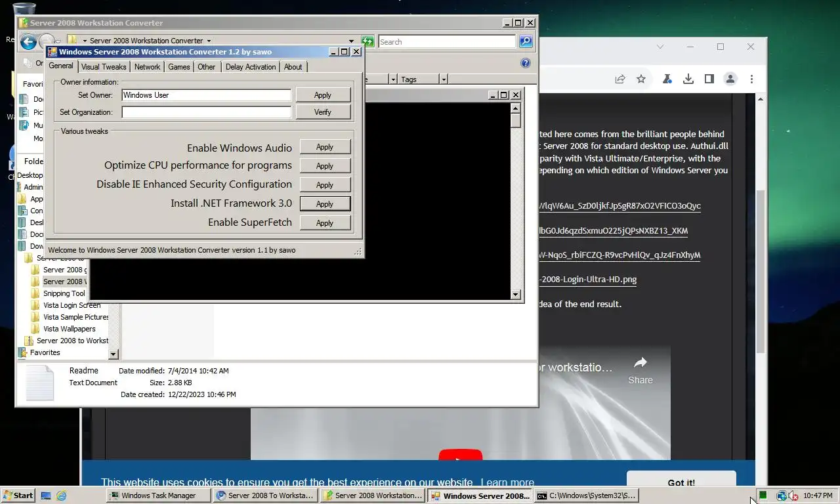Open the Tags column dropdown arrow
Viewport: 840px width, 504px height.
click(x=444, y=79)
